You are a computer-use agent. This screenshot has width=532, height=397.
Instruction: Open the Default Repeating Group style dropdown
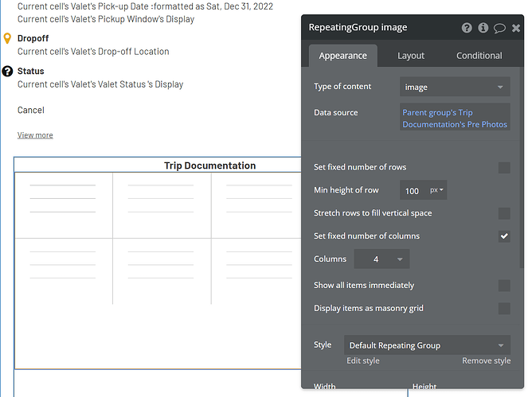[x=427, y=345]
